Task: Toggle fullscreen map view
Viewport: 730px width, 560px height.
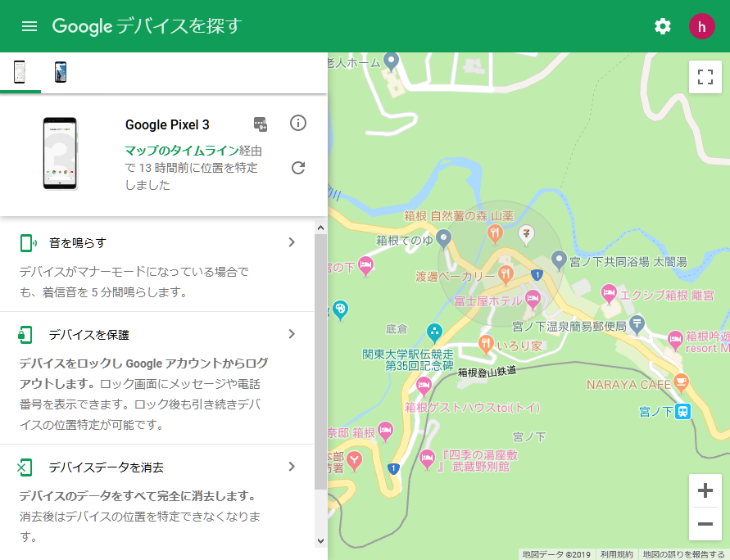Action: click(x=705, y=77)
